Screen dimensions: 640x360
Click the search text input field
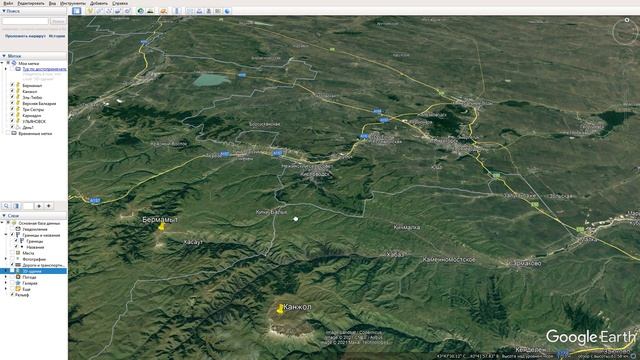point(25,21)
